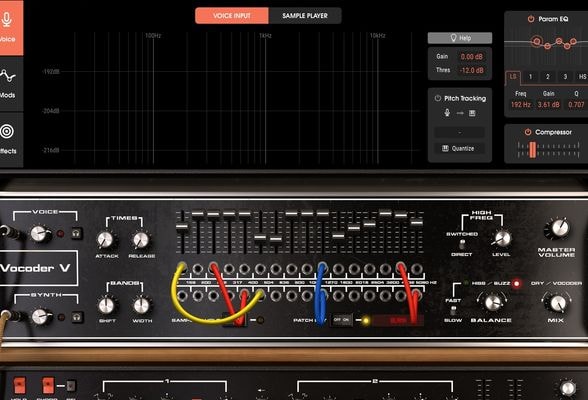Click the upper jack holding the blue cable
Image resolution: width=588 pixels, height=400 pixels.
(x=322, y=268)
